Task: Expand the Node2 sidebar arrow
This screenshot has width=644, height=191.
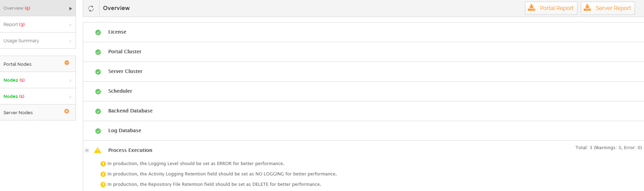Action: (70, 80)
